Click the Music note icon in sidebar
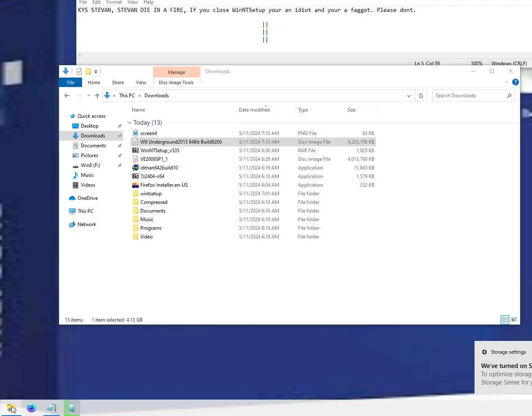The image size is (532, 416). [76, 175]
